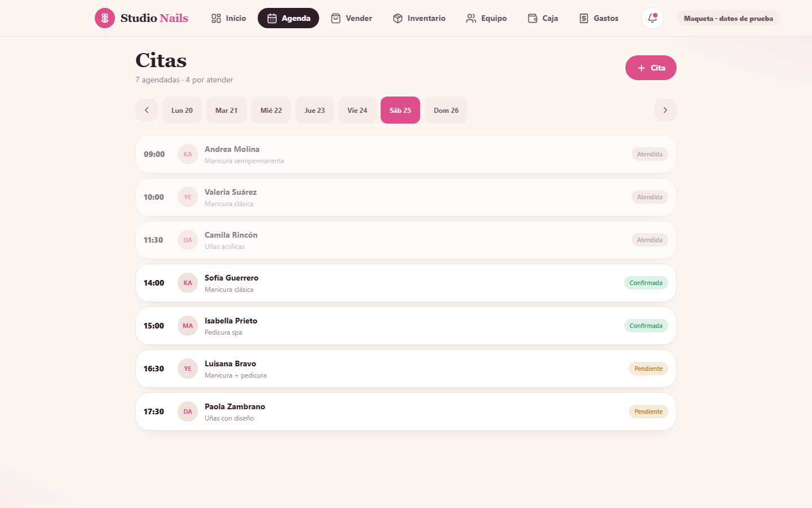The height and width of the screenshot is (508, 812).
Task: Open the name Sofía Guerrero
Action: coord(231,278)
